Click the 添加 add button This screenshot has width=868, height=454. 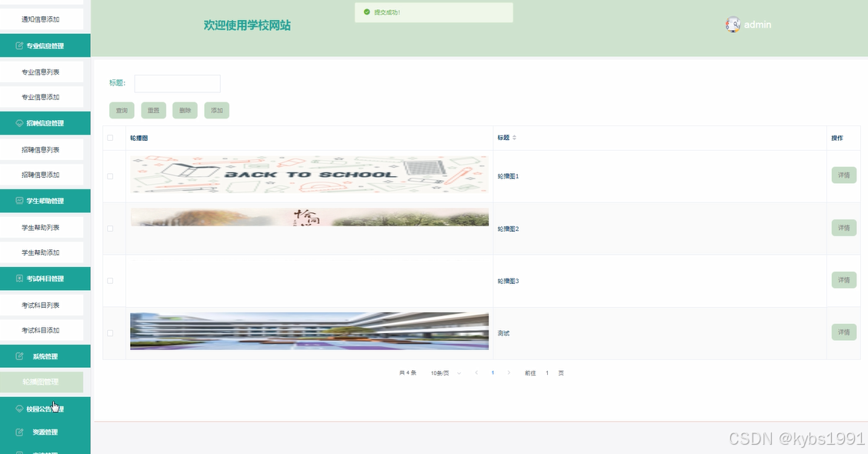coord(217,110)
